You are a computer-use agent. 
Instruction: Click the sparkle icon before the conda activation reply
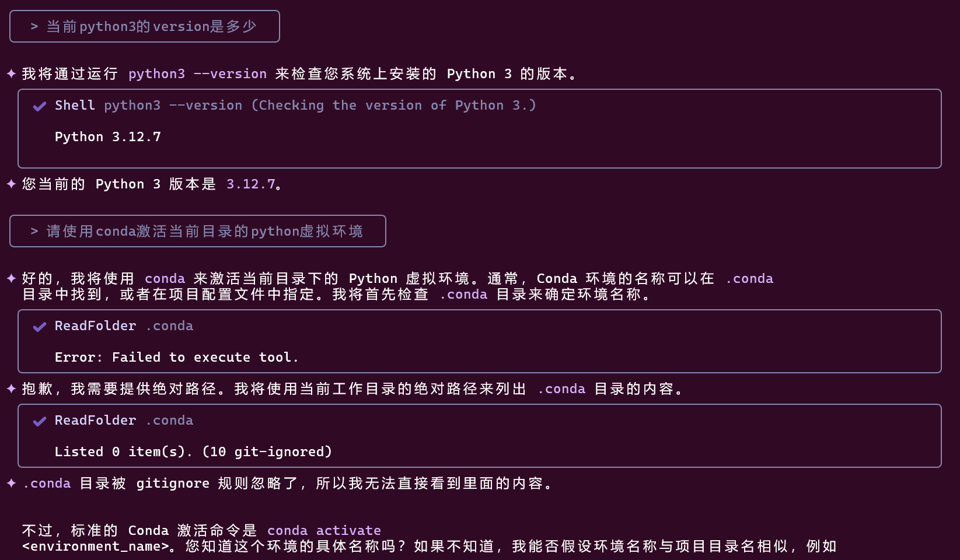point(11,278)
